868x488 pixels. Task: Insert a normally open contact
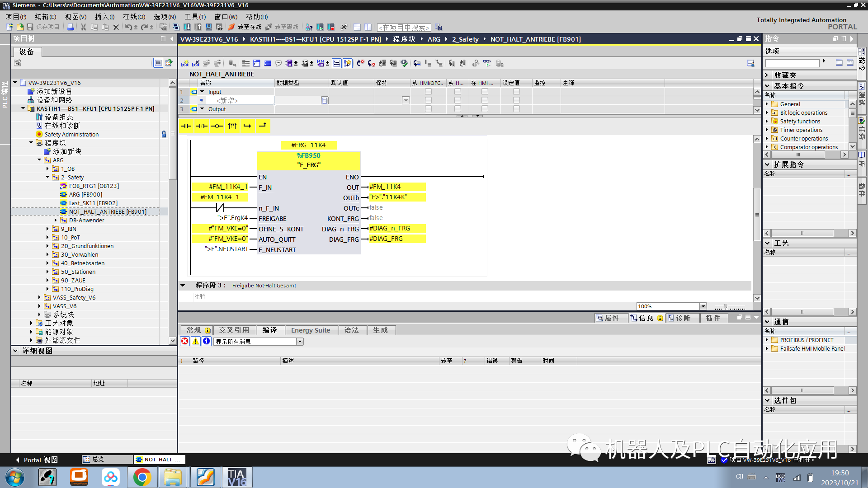coord(186,126)
